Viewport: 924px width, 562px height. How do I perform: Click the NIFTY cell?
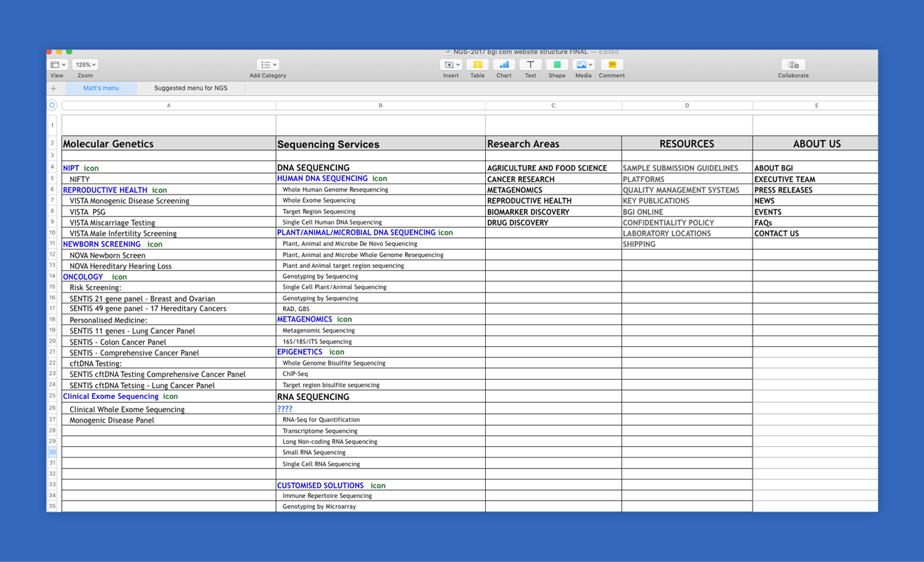(x=169, y=179)
